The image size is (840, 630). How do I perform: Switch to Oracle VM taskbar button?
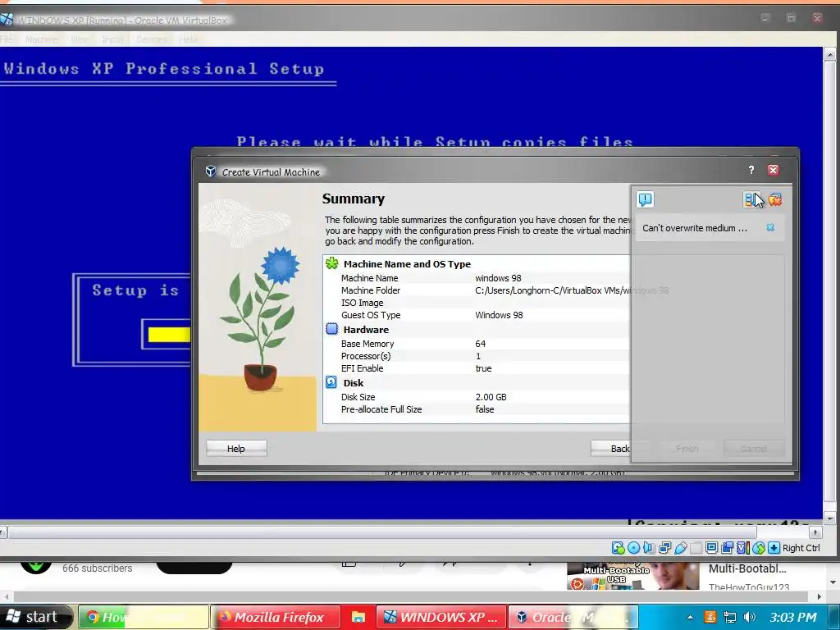coord(573,617)
